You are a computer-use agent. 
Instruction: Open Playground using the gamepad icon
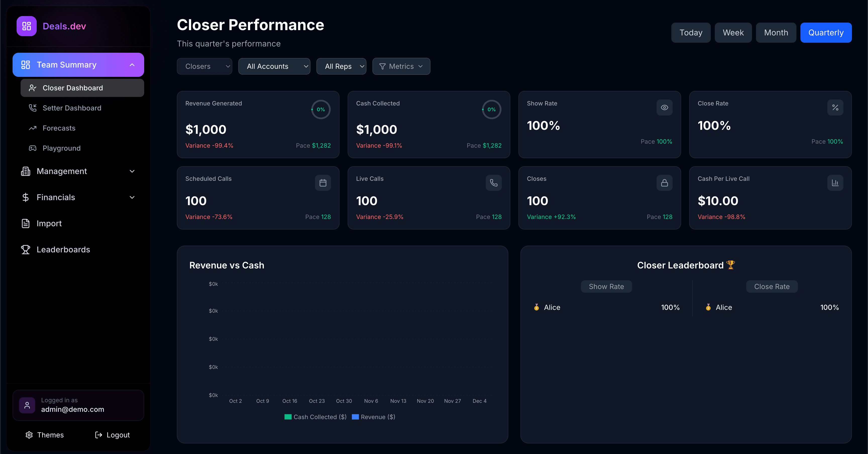click(x=33, y=148)
